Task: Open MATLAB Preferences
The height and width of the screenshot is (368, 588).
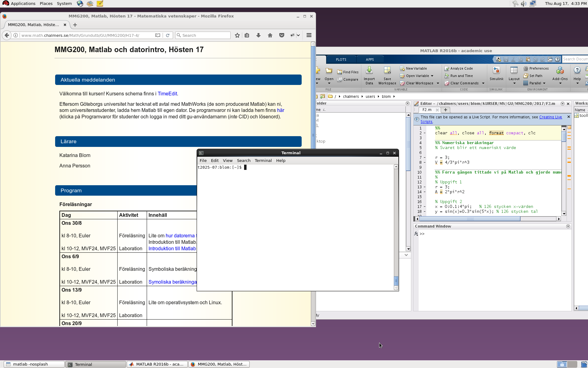Action: (536, 68)
